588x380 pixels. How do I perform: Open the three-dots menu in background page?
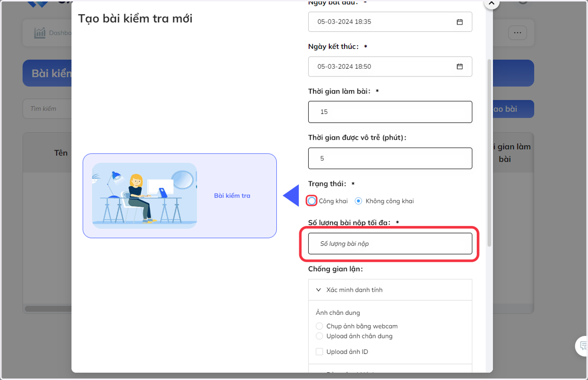(x=517, y=33)
